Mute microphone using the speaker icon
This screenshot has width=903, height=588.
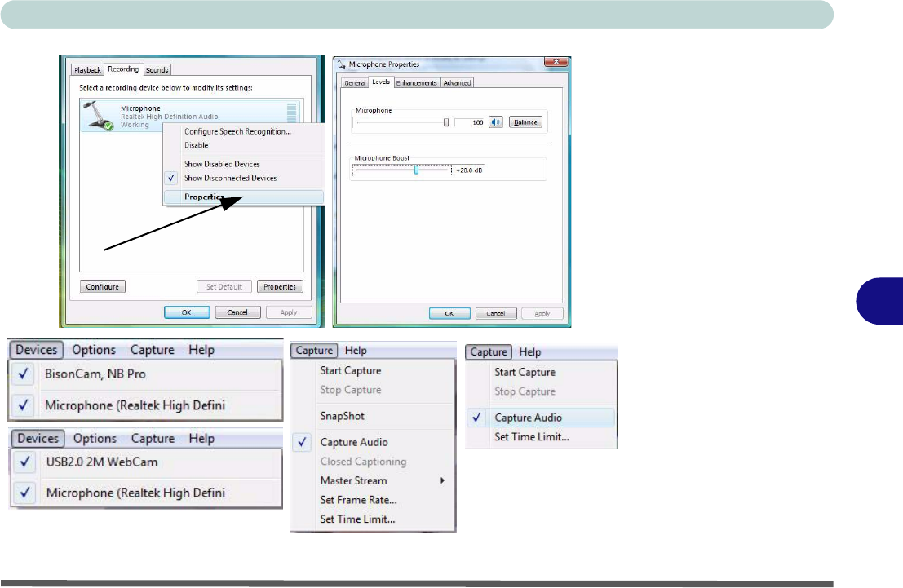tap(496, 122)
